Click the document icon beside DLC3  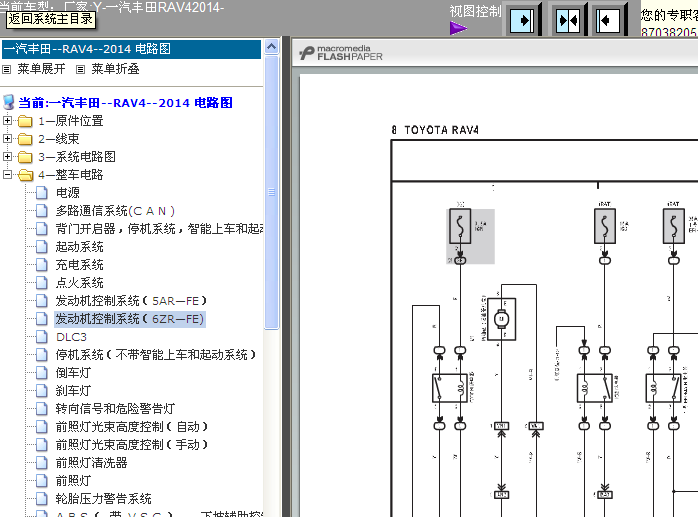(41, 337)
